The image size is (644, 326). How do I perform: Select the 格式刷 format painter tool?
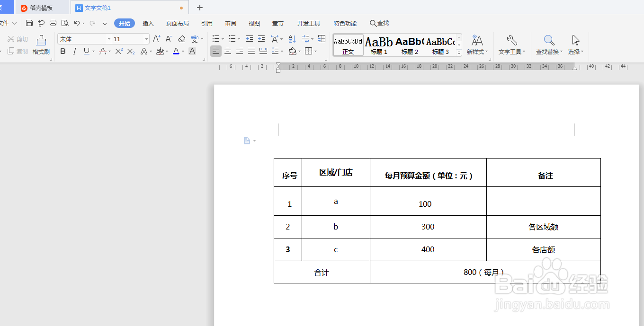coord(41,45)
